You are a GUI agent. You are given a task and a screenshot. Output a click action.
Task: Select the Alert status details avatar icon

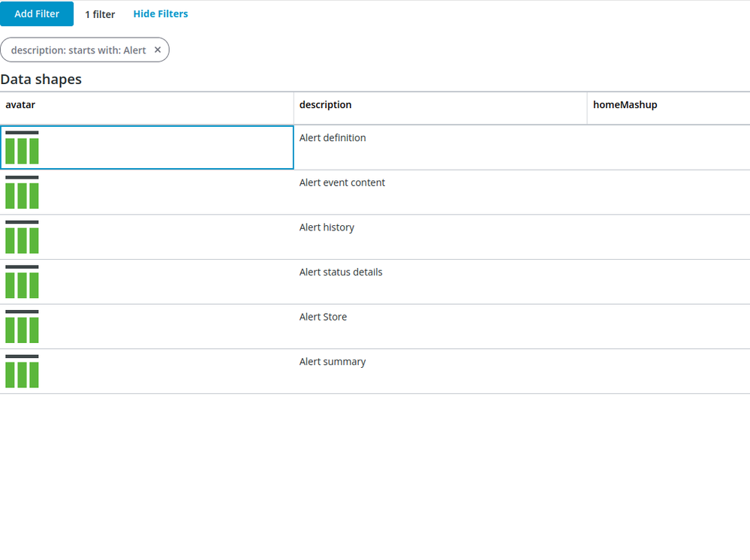[x=22, y=282]
